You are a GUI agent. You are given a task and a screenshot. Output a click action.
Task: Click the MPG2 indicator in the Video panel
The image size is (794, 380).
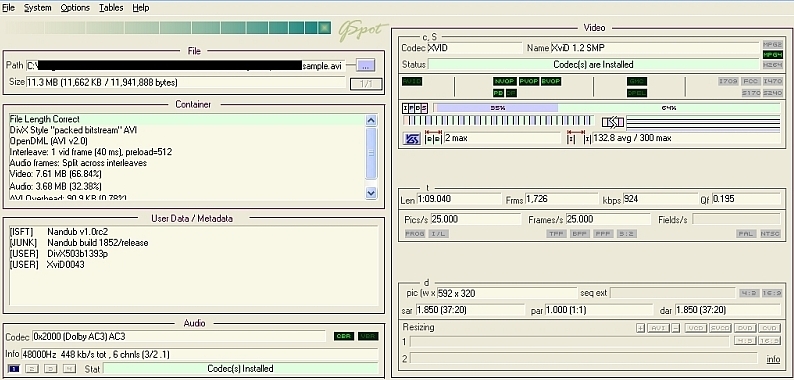tap(773, 45)
